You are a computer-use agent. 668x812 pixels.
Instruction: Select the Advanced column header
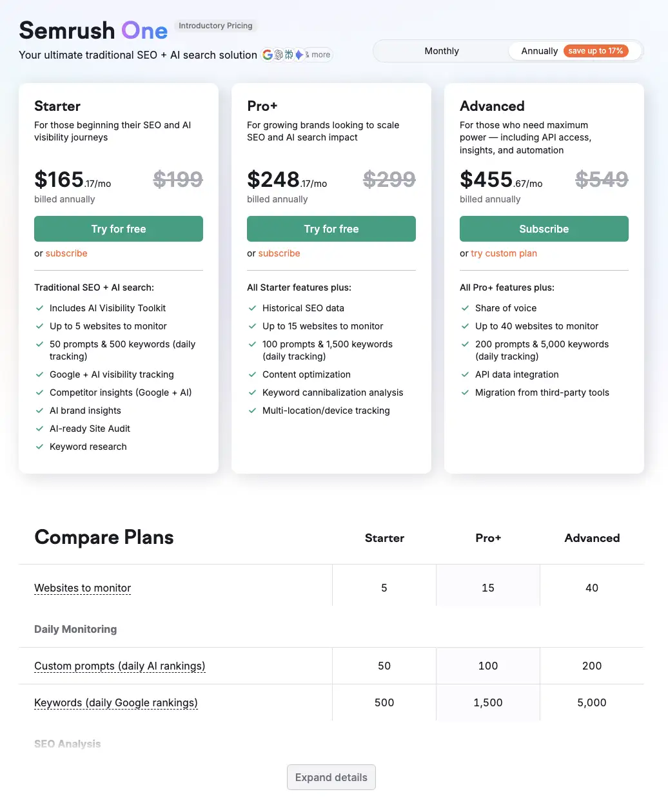point(592,538)
